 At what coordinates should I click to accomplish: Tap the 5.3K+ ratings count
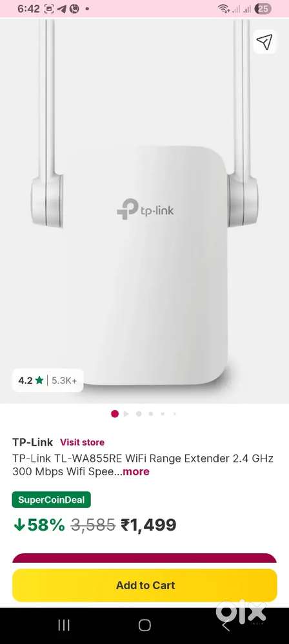pyautogui.click(x=65, y=381)
